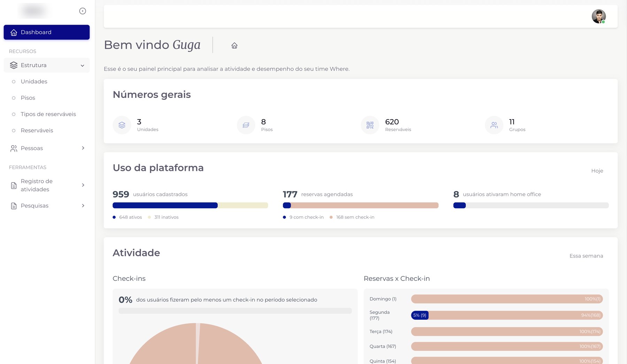This screenshot has width=627, height=364.
Task: Click the sidebar collapse circle icon
Action: [x=83, y=11]
